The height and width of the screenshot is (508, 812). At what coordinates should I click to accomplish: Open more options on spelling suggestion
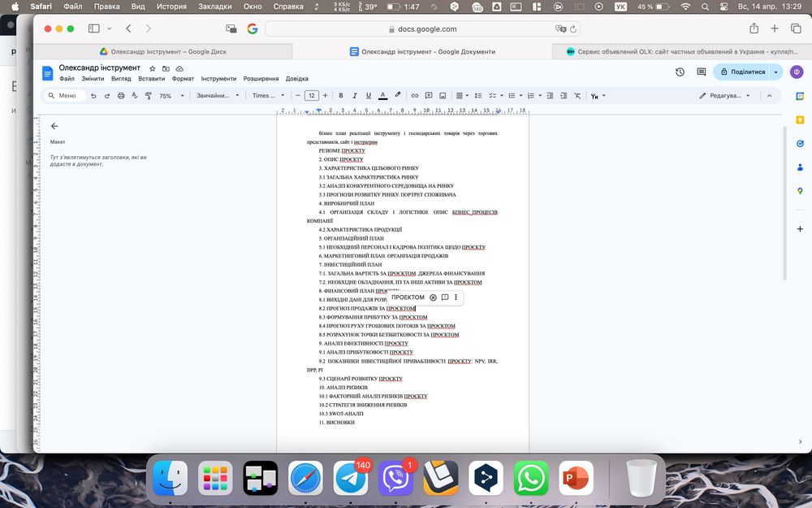(456, 297)
